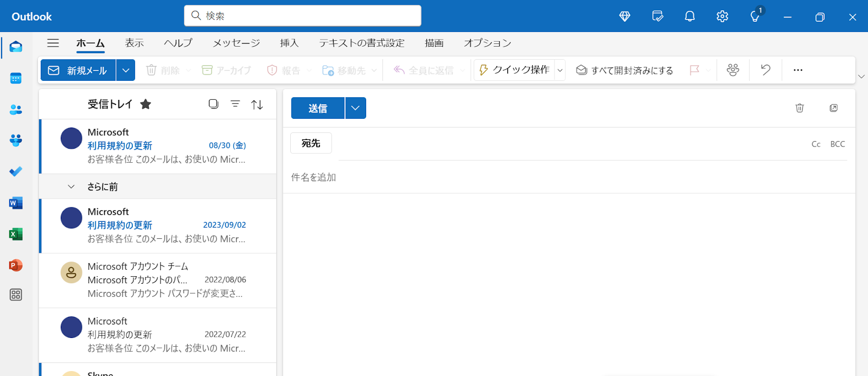Launch Excel from the sidebar

coord(16,234)
